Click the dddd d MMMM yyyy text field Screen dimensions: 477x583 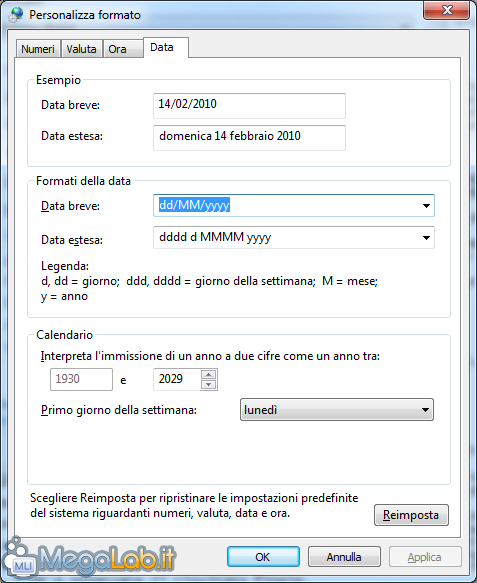coord(286,237)
